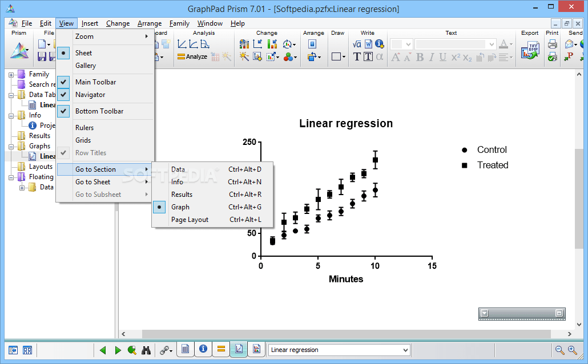Viewport: 588px width, 364px height.
Task: Select the boxed text T tool
Action: pos(368,56)
